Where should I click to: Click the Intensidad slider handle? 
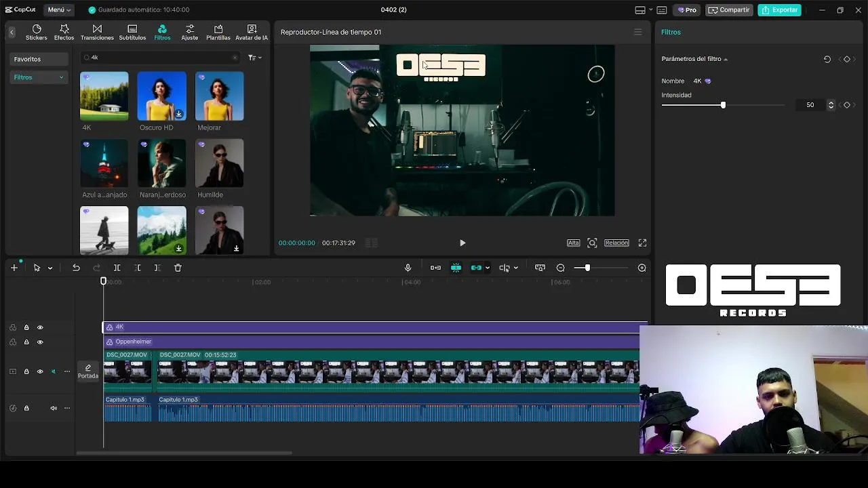point(723,105)
